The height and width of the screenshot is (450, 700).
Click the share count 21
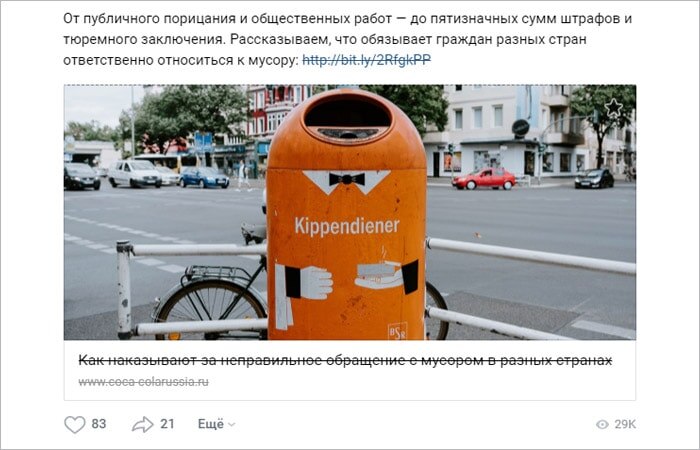167,424
